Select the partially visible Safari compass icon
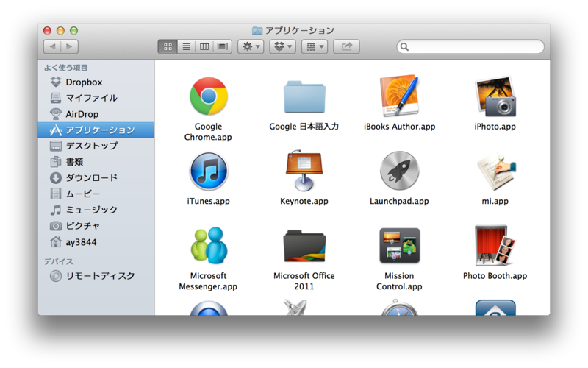The width and height of the screenshot is (588, 368). [399, 308]
